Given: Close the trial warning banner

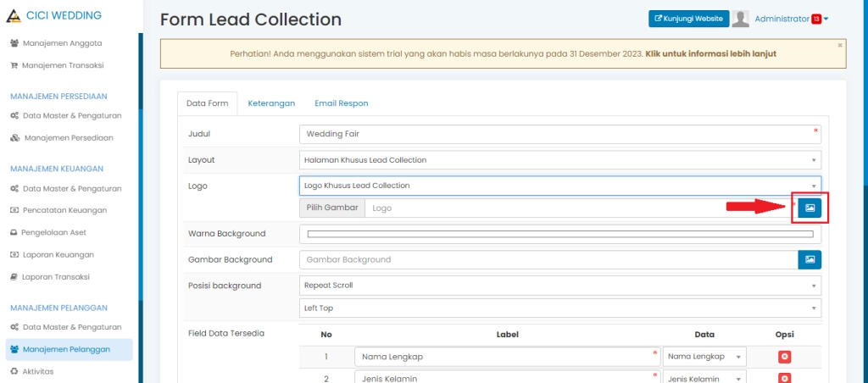Looking at the screenshot, I should [840, 45].
